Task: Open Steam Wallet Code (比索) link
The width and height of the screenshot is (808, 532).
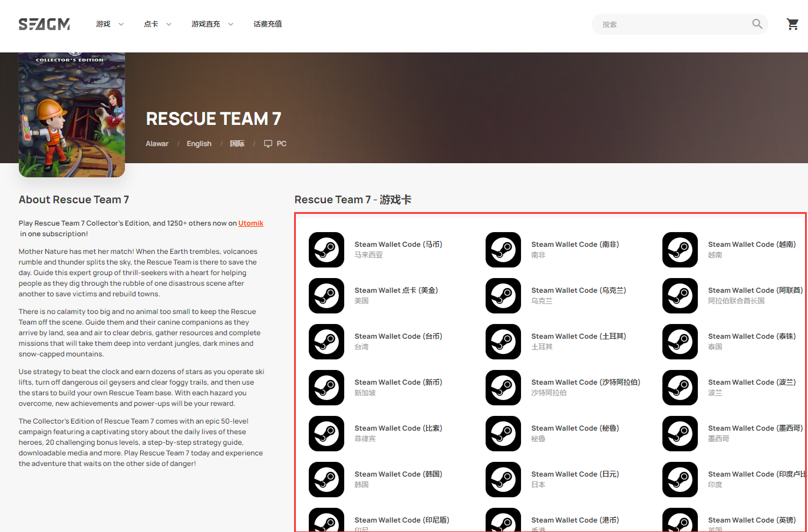Action: click(x=398, y=428)
